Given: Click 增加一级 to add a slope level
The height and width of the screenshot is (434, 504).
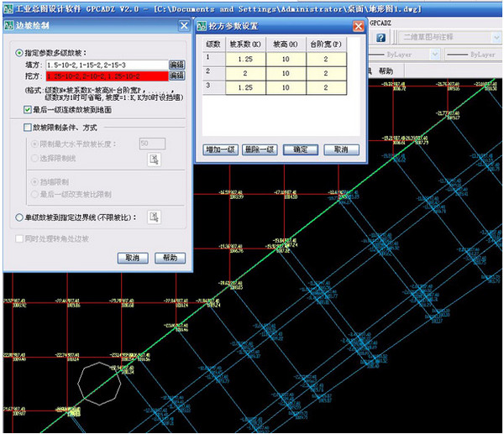Looking at the screenshot, I should point(220,149).
